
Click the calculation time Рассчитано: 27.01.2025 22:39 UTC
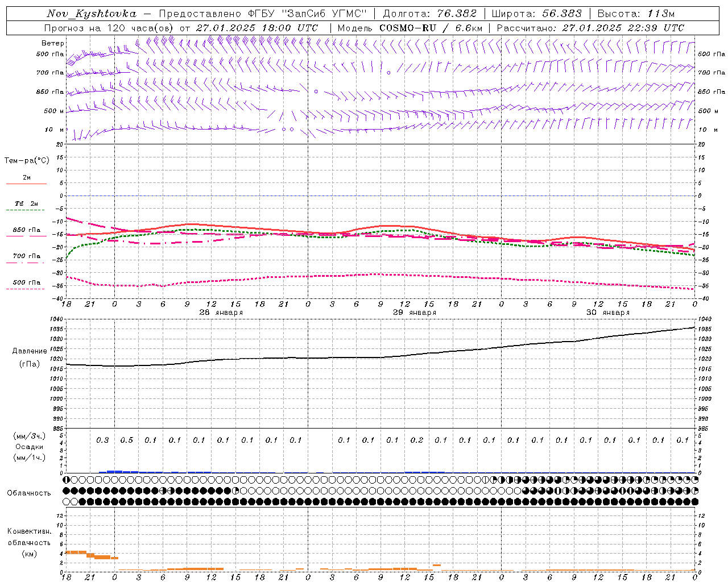(x=590, y=28)
